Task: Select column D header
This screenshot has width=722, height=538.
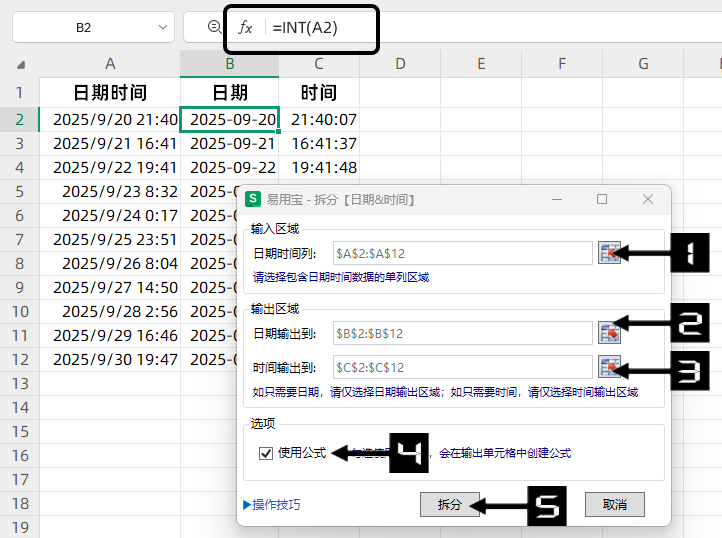Action: [400, 65]
